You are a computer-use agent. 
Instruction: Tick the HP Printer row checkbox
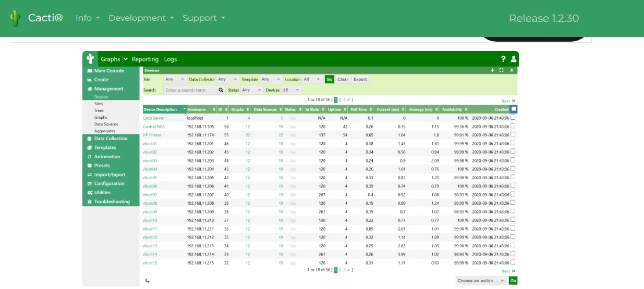point(513,134)
